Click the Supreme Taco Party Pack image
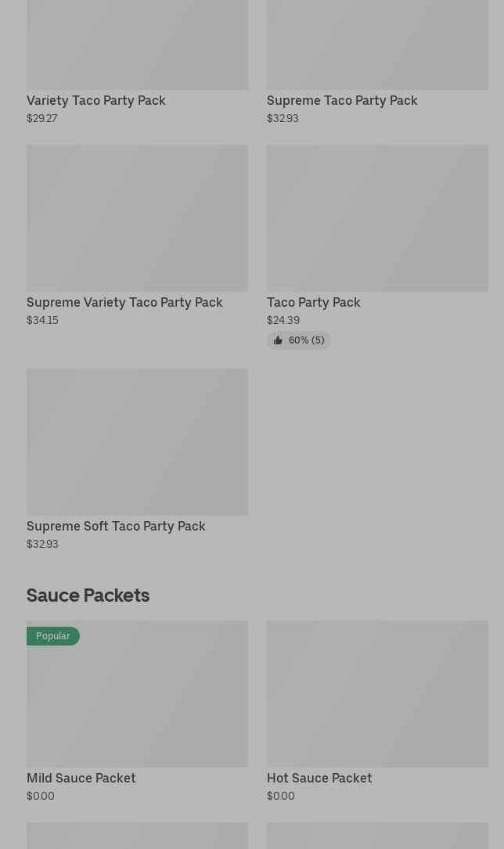 377,44
